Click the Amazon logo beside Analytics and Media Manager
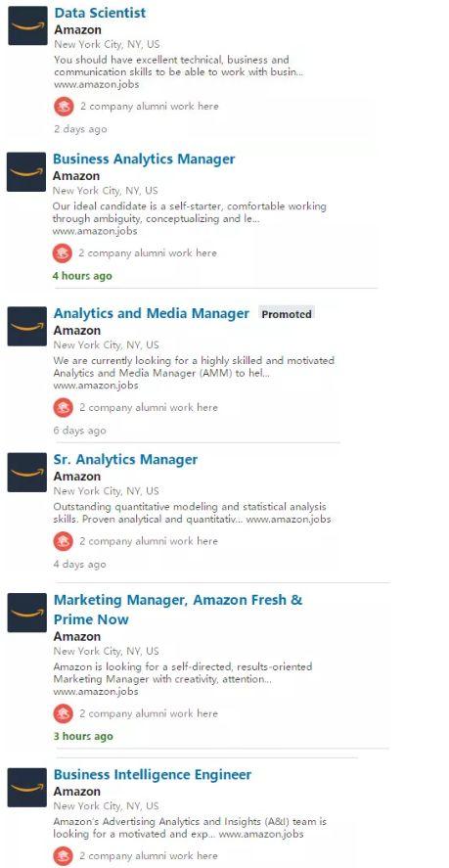449x868 pixels. point(27,327)
